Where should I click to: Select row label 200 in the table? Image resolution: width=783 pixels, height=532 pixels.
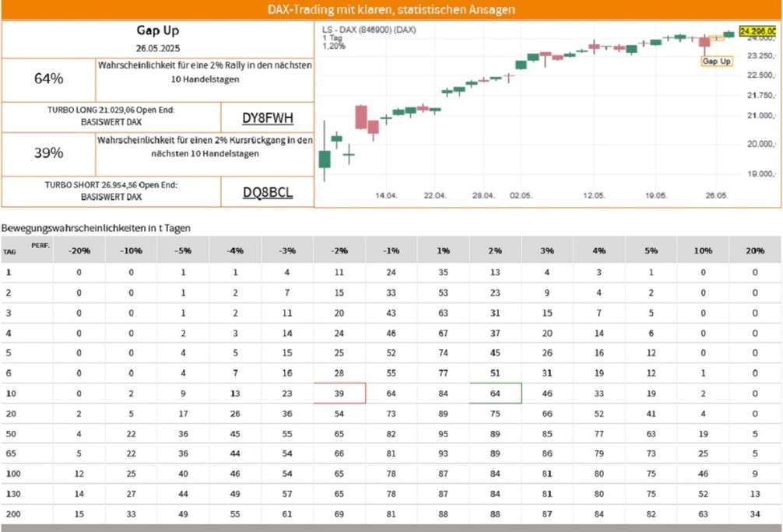[x=13, y=514]
